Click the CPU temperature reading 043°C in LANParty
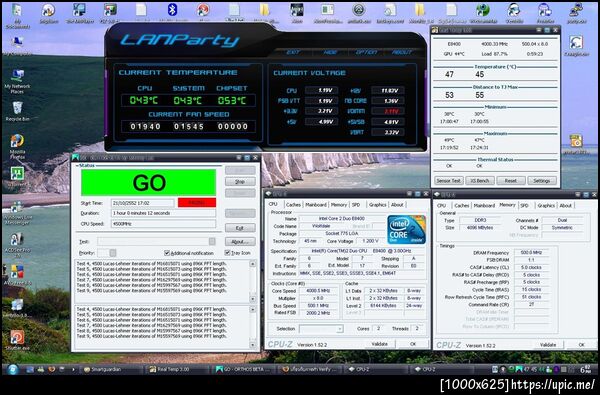 [143, 100]
